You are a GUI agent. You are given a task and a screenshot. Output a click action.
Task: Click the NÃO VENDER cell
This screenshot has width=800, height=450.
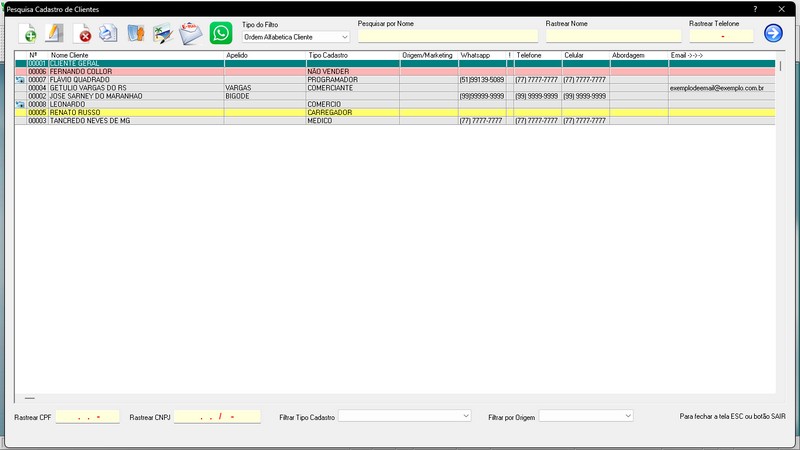click(x=353, y=72)
